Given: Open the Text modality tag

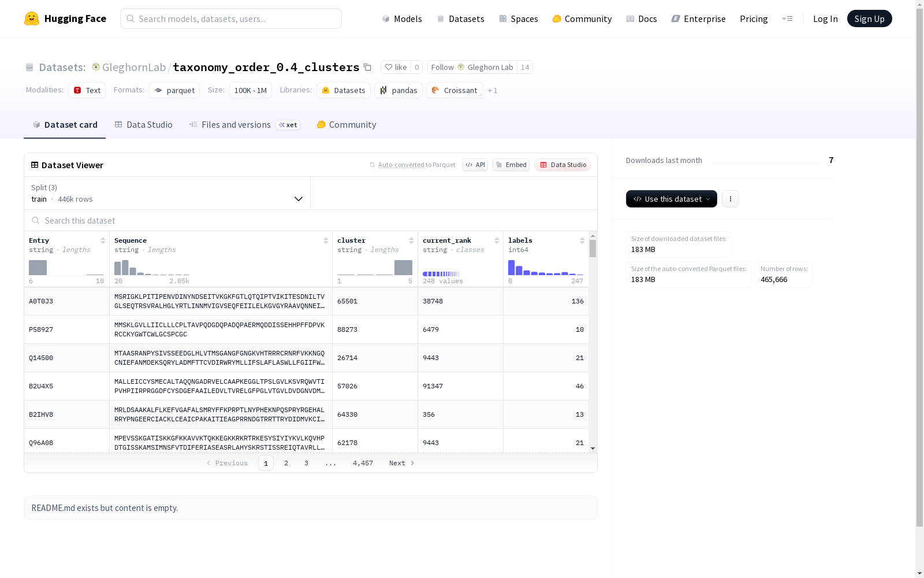Looking at the screenshot, I should [87, 90].
